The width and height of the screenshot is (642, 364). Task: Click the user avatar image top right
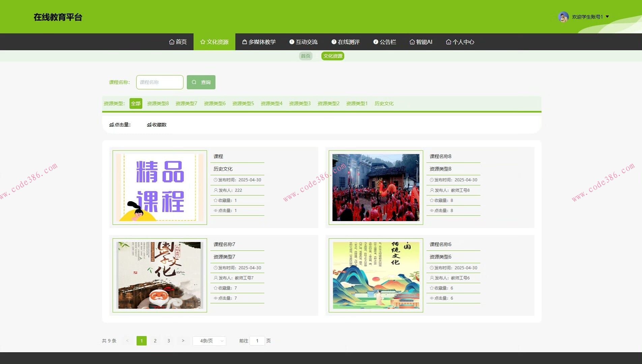pos(562,16)
